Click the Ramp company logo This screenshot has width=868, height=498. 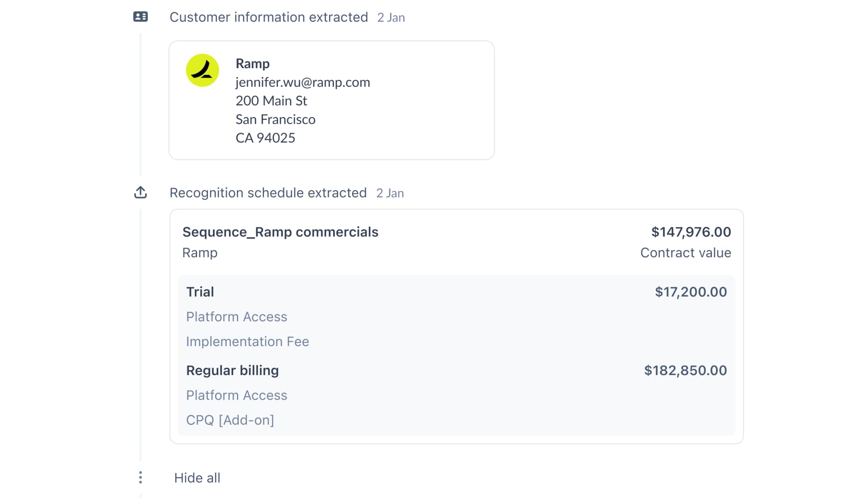(x=203, y=70)
